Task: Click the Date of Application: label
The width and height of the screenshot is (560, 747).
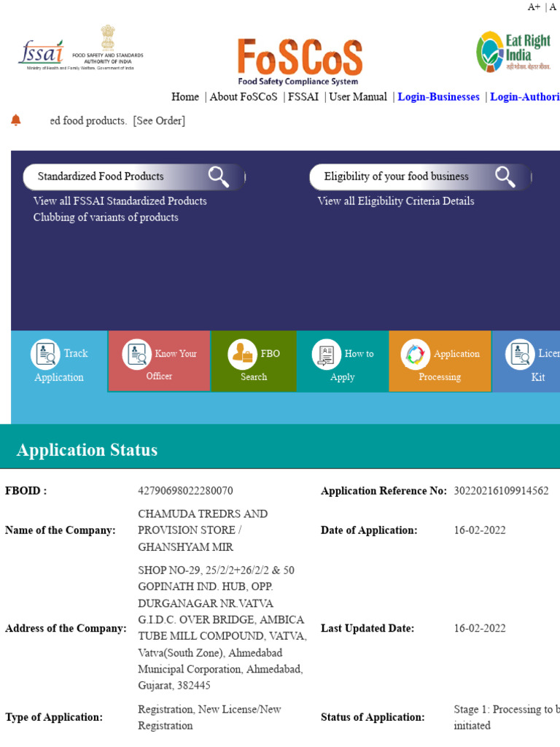Action: pos(368,530)
